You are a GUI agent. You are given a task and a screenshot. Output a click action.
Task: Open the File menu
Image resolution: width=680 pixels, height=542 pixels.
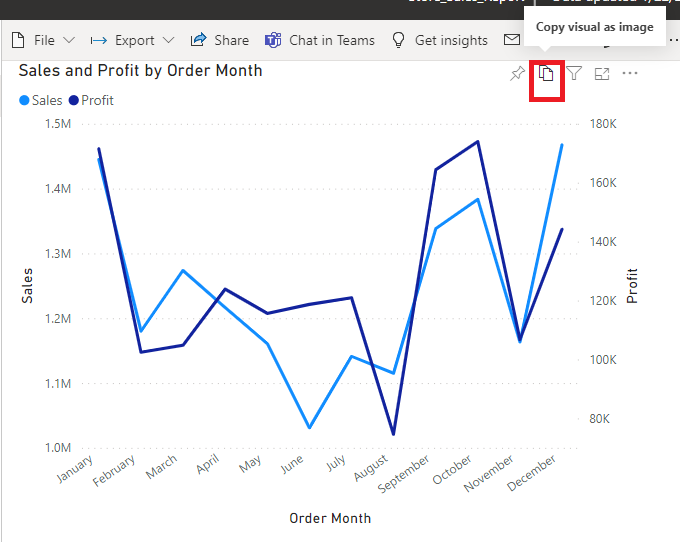43,40
